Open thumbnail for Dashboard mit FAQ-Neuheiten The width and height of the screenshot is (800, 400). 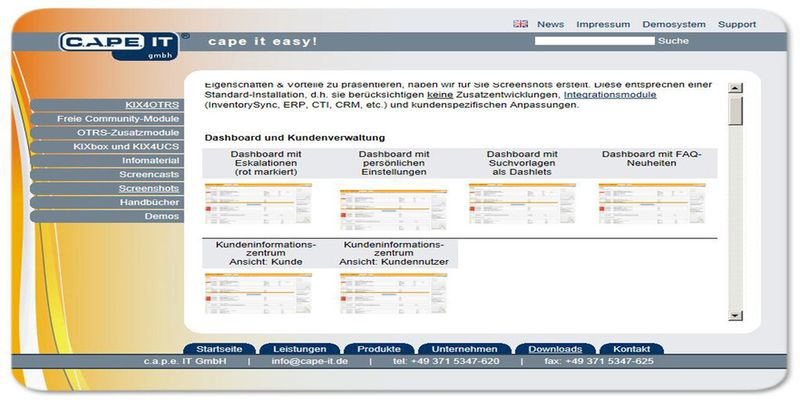[x=652, y=203]
